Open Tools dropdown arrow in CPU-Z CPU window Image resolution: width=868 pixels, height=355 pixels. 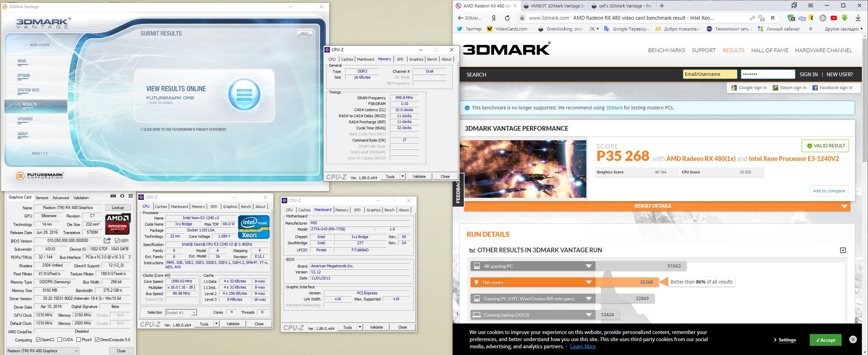click(216, 324)
